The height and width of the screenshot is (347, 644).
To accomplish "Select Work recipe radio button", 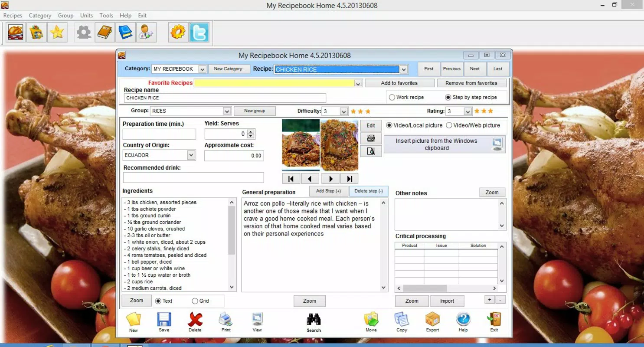I will coord(392,98).
